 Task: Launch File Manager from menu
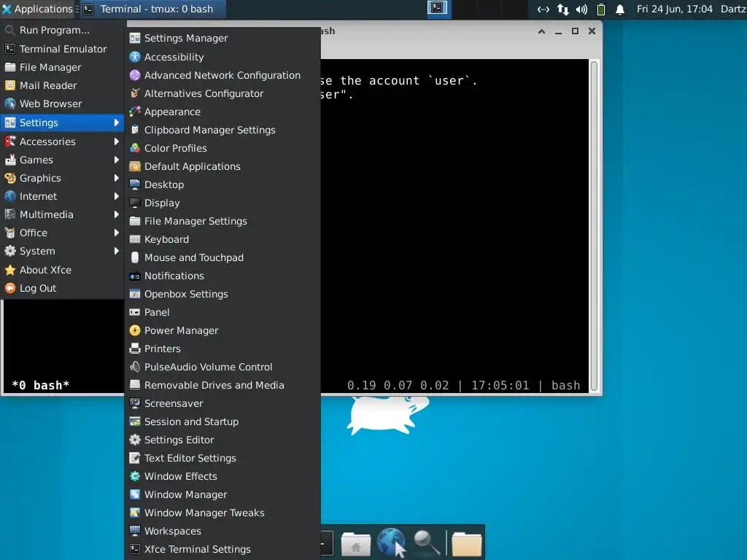[62, 67]
